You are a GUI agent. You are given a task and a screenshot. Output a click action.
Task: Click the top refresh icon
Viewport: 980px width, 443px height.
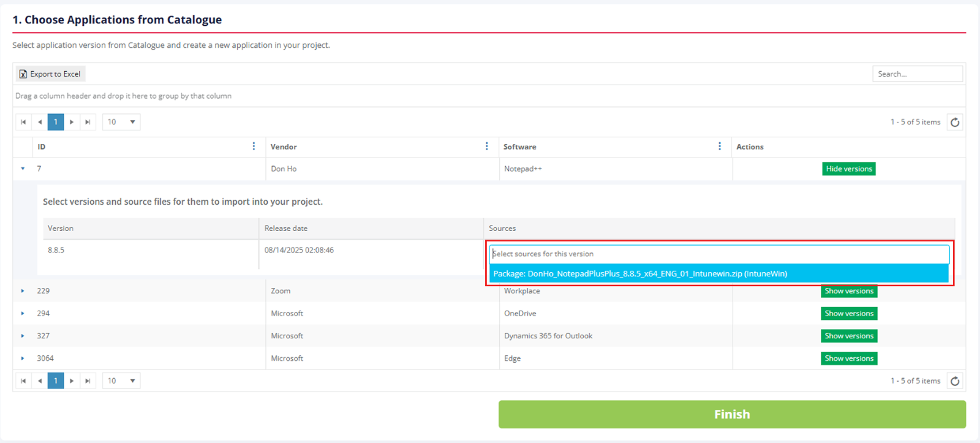(x=954, y=122)
